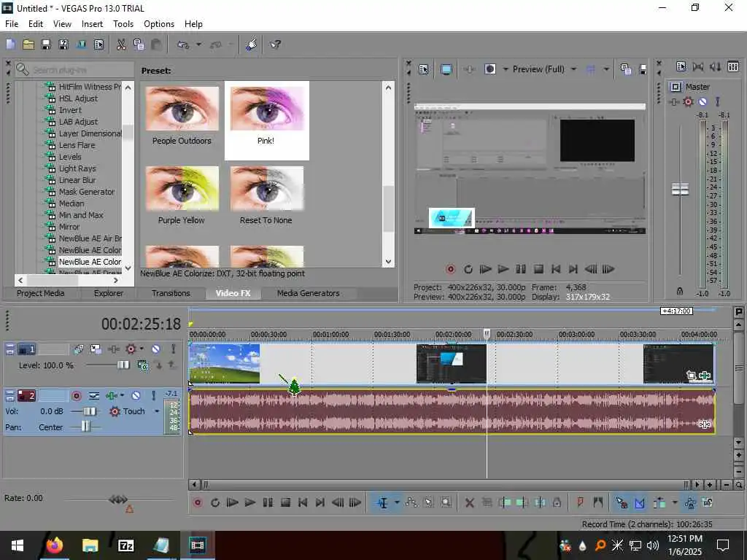Screen dimensions: 747x560
Task: Open the preview Overlays grid dropdown arrow
Action: (x=606, y=69)
